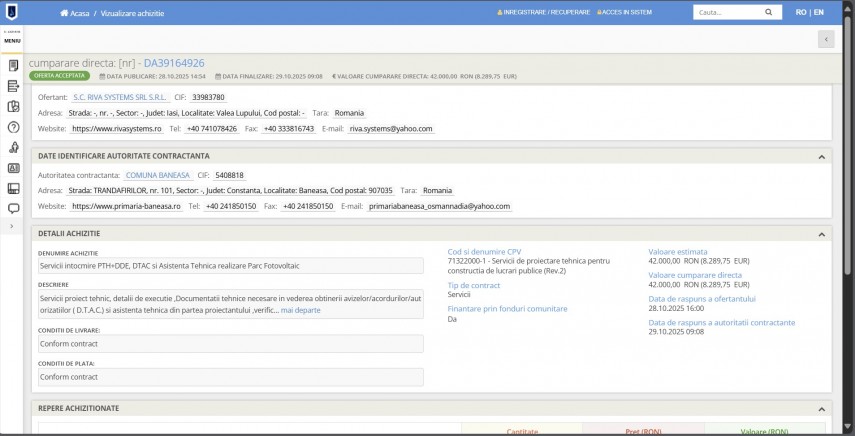Open the MENU sidebar toggle

point(14,39)
